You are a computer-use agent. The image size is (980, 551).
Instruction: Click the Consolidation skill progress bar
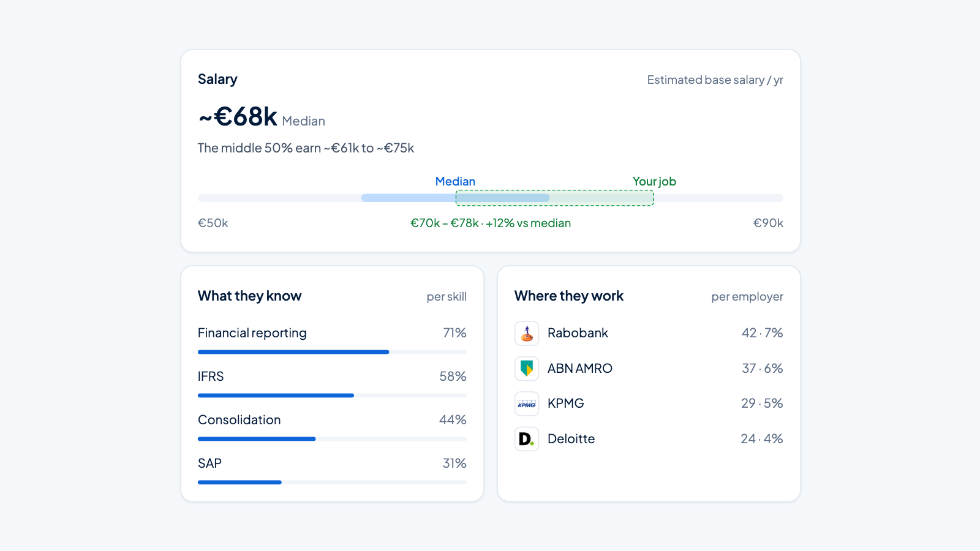[x=332, y=439]
